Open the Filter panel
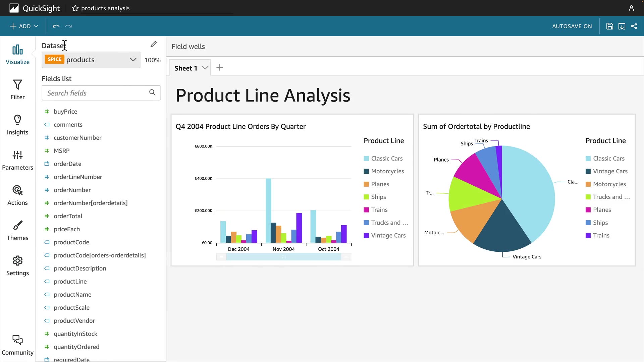The width and height of the screenshot is (644, 362). (x=17, y=89)
